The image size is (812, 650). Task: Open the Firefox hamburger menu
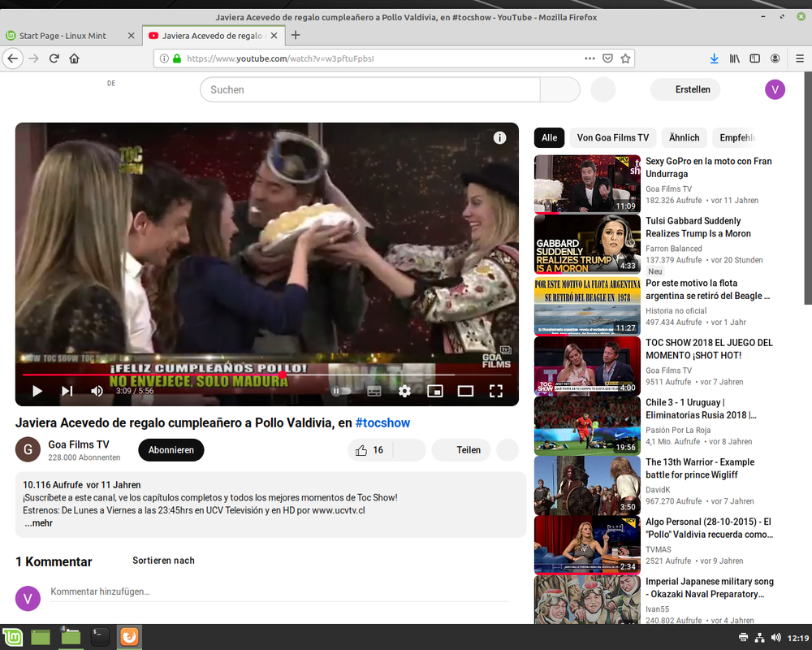pos(800,58)
